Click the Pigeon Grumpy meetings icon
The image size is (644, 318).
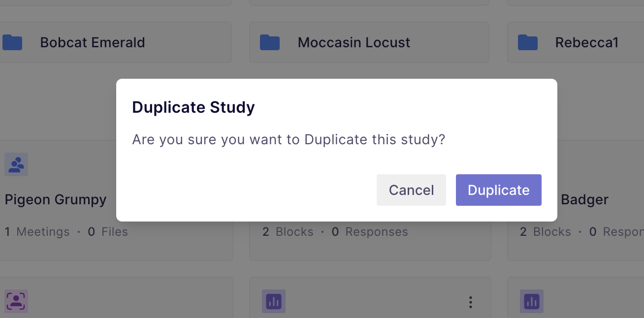[16, 164]
